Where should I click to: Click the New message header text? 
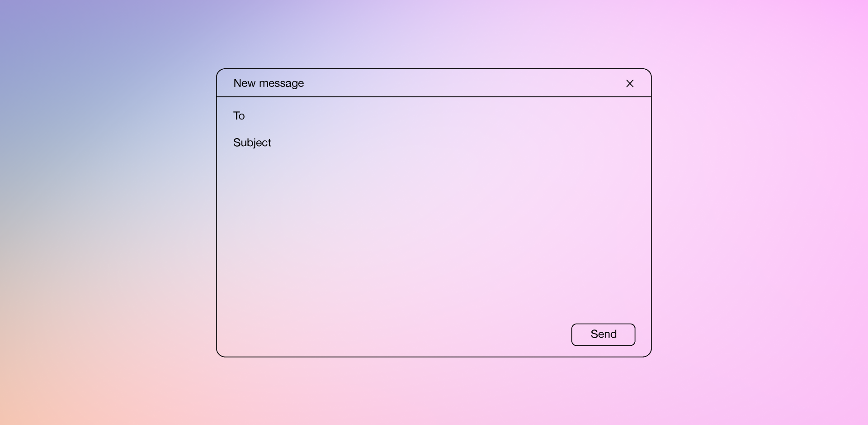(x=269, y=83)
